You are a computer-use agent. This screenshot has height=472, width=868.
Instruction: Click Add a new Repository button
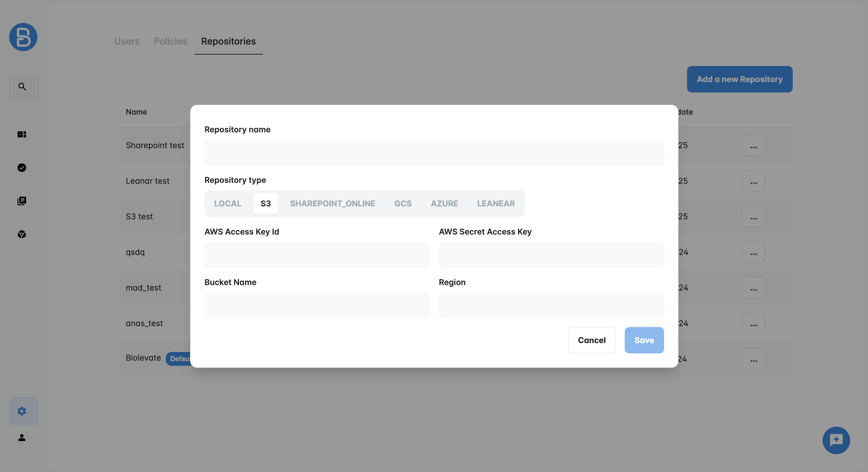(x=740, y=79)
